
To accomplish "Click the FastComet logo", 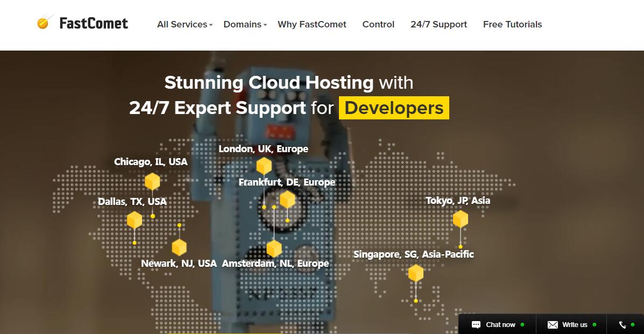I will point(82,23).
